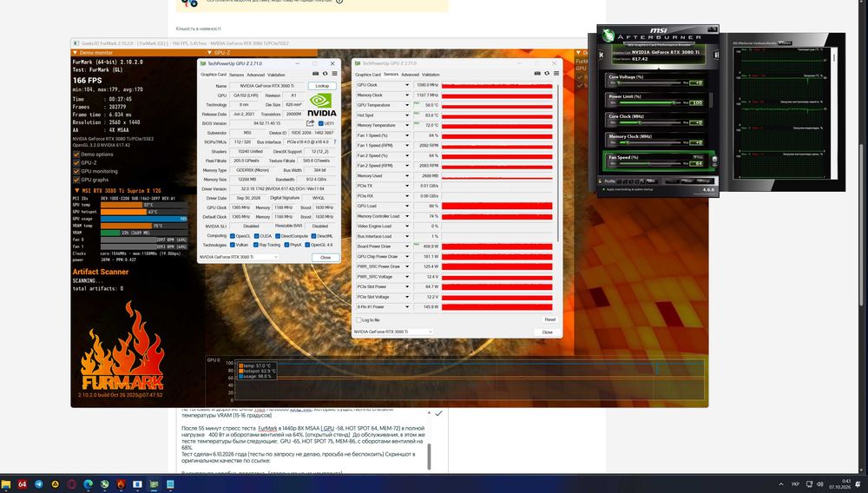Click network icon in system tray
Image resolution: width=868 pixels, height=493 pixels.
[x=809, y=484]
